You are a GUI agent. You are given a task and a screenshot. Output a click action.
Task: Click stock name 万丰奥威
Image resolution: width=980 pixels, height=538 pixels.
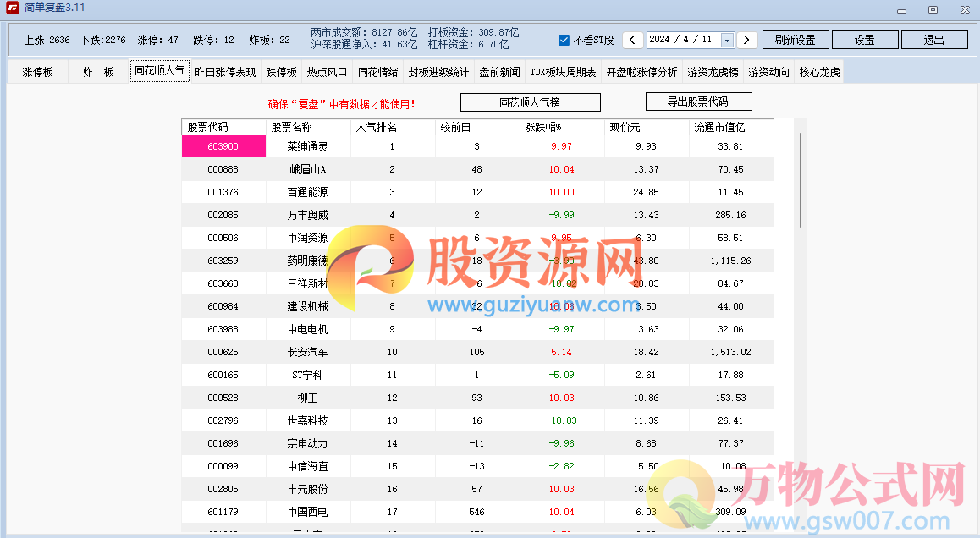tap(307, 215)
